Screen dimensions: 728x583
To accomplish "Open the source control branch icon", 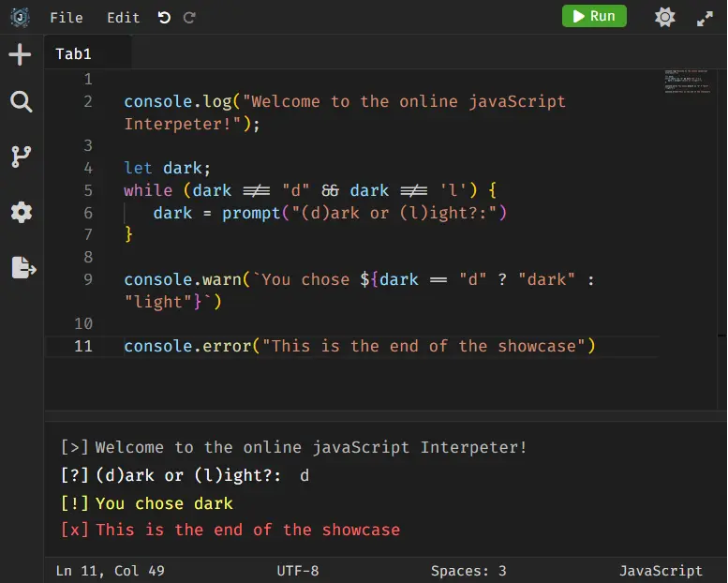I will point(21,157).
